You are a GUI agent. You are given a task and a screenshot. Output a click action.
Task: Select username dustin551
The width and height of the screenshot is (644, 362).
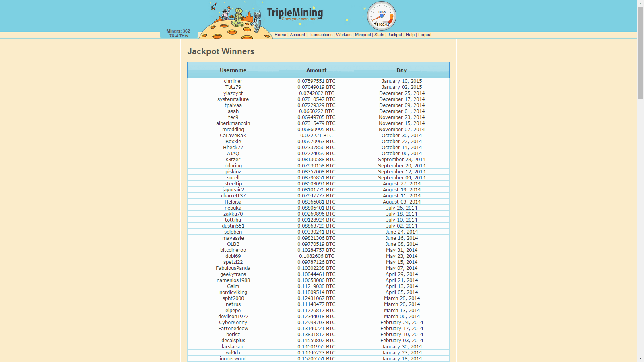coord(233,226)
